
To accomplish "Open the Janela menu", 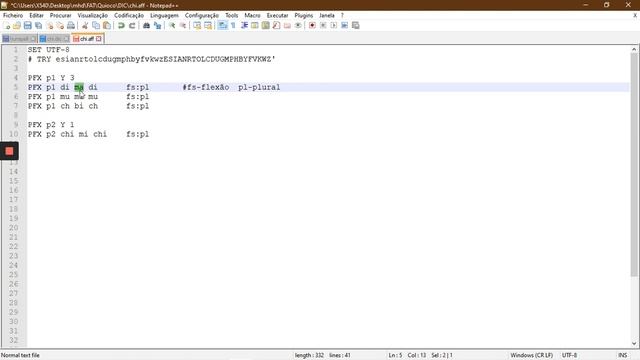I will (x=327, y=15).
